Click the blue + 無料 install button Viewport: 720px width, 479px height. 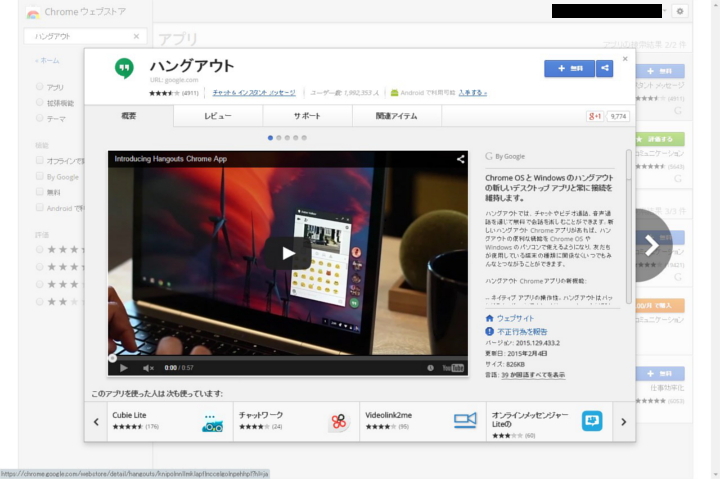click(569, 68)
